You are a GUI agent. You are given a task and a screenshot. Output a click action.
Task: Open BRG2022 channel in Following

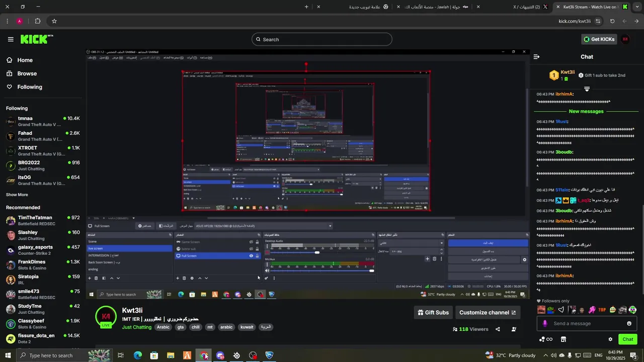[43, 165]
